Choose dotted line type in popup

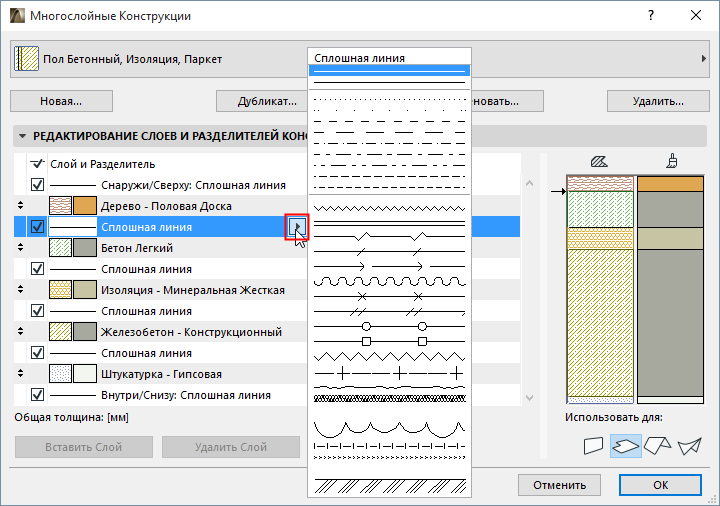[x=389, y=99]
